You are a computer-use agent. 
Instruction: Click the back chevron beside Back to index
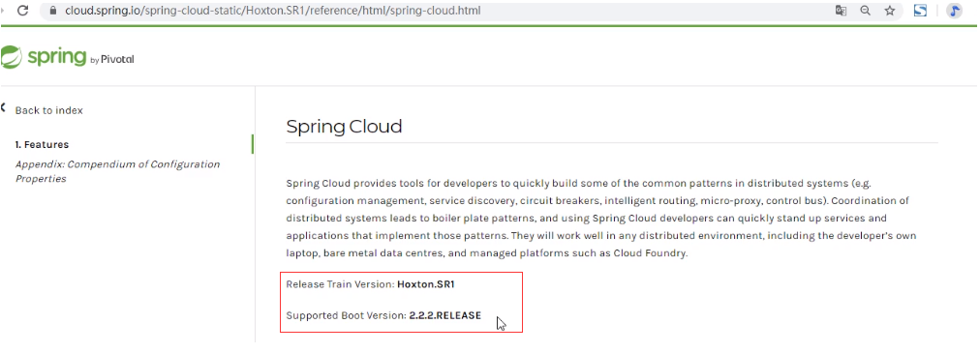pyautogui.click(x=3, y=108)
